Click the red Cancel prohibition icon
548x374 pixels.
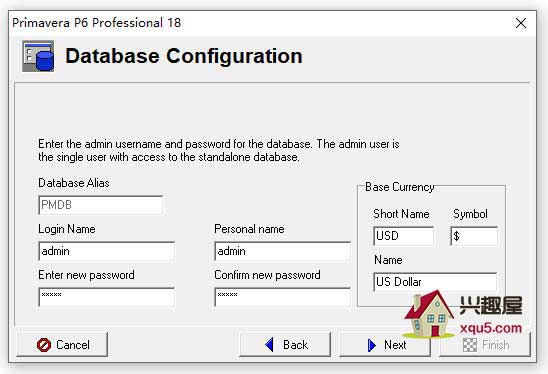tap(44, 345)
